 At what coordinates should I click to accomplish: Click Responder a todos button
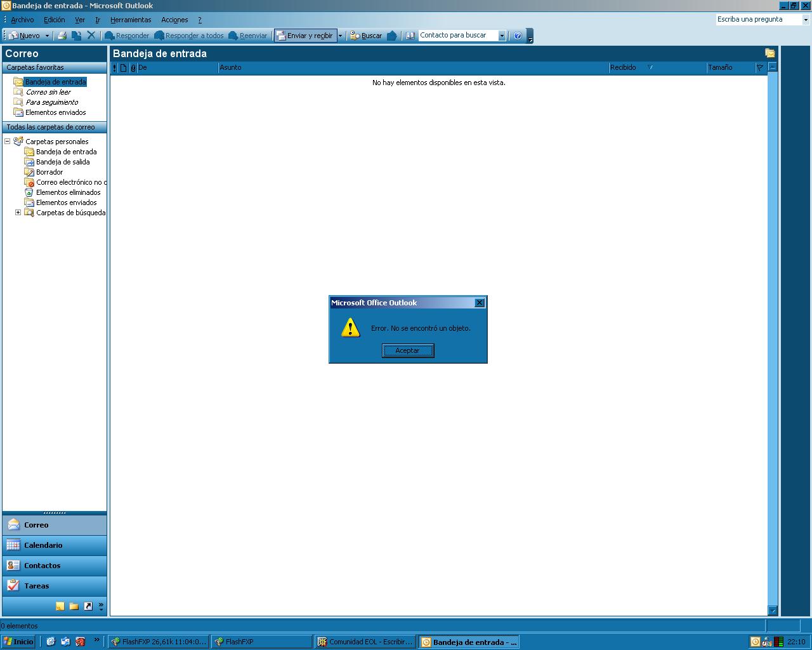(x=189, y=36)
